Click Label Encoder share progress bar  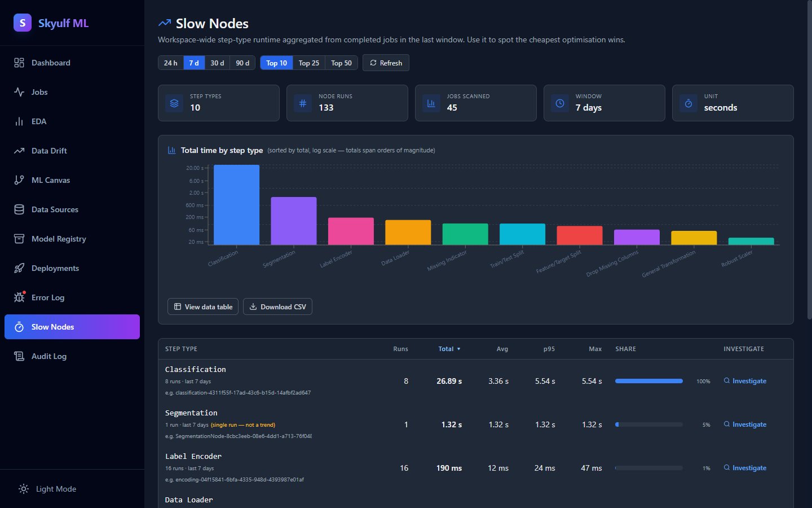pyautogui.click(x=649, y=468)
